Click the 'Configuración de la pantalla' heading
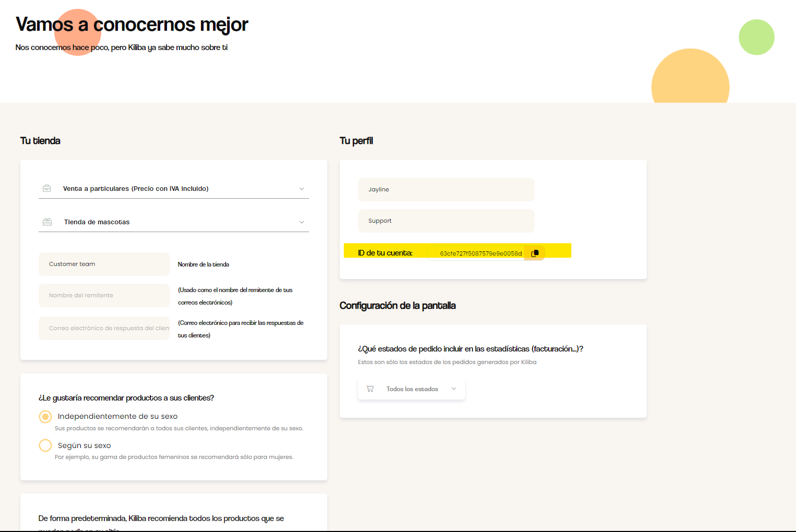The height and width of the screenshot is (532, 796). coord(398,306)
